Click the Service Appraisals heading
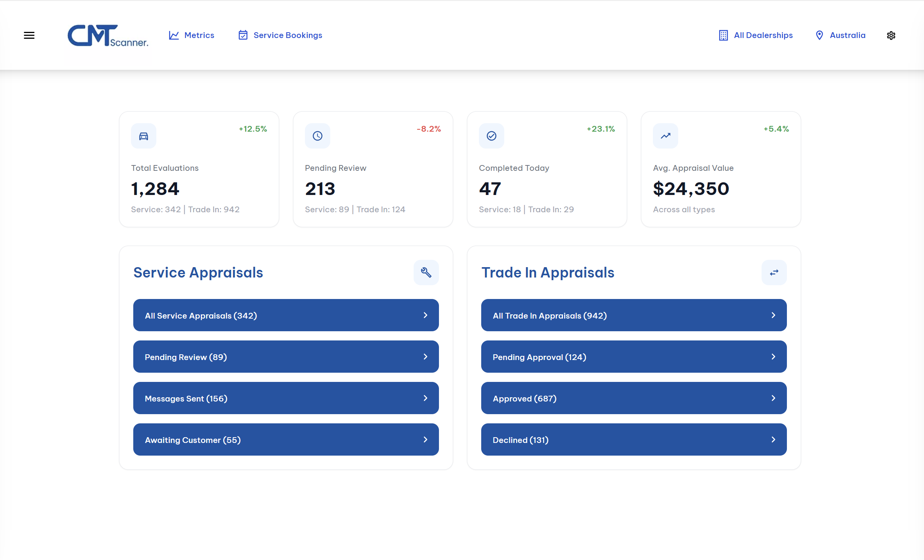924x560 pixels. point(198,273)
